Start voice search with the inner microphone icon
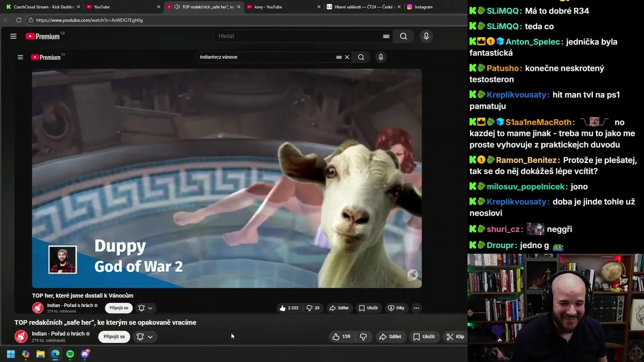644x362 pixels. pos(381,57)
